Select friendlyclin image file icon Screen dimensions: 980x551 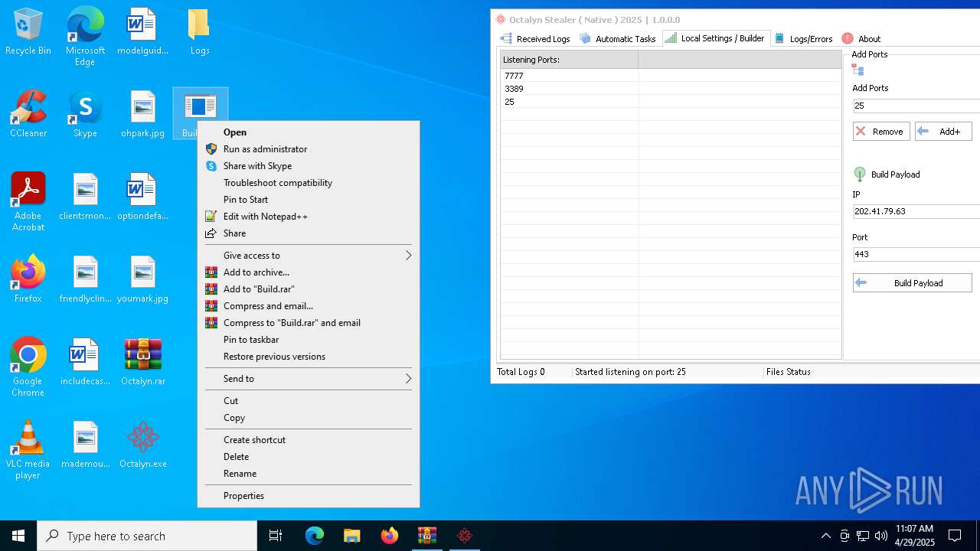pos(85,280)
